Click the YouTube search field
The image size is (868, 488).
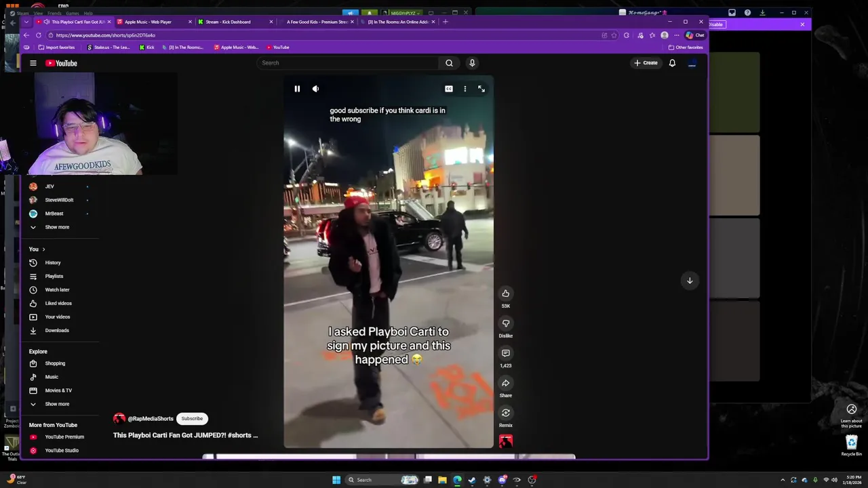pos(347,63)
